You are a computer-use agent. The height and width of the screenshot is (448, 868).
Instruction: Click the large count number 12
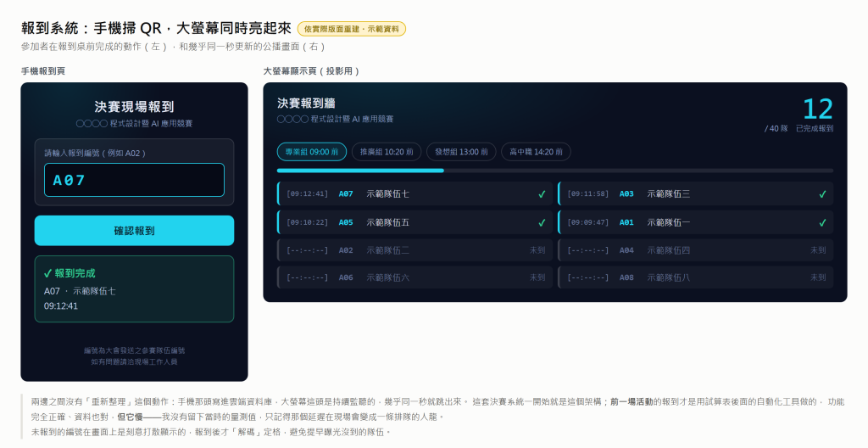pos(818,109)
